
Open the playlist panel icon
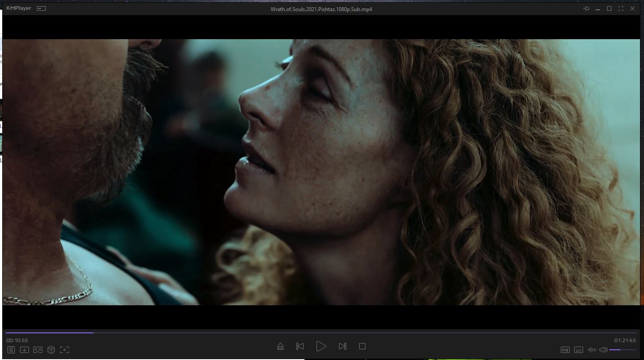11,350
